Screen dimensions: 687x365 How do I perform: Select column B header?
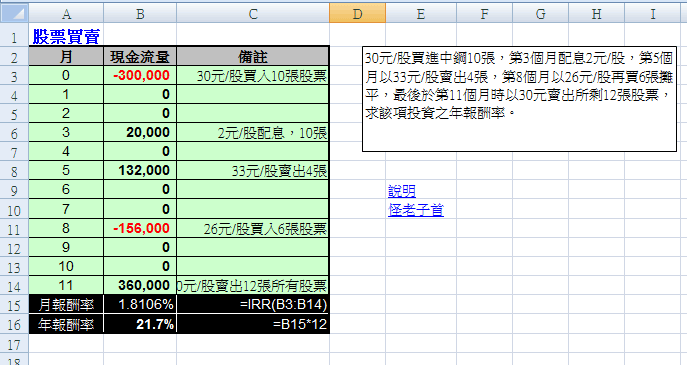click(140, 13)
